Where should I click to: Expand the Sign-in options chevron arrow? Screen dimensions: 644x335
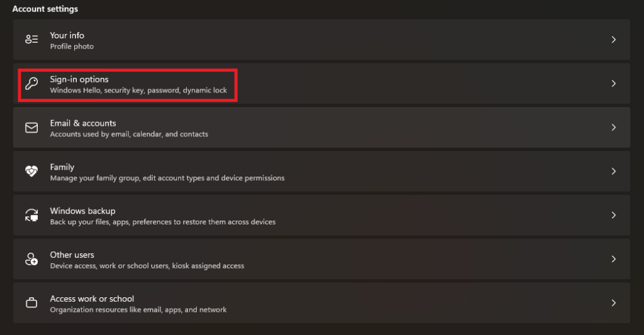coord(614,84)
